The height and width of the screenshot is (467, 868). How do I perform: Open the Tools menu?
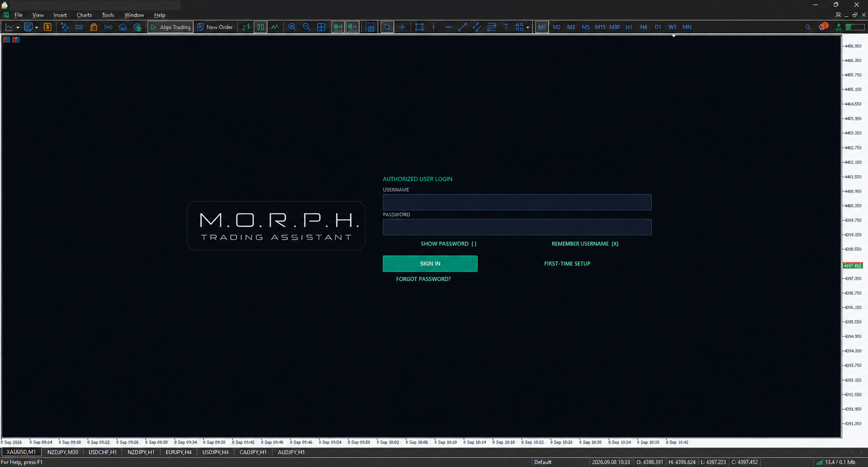(108, 15)
